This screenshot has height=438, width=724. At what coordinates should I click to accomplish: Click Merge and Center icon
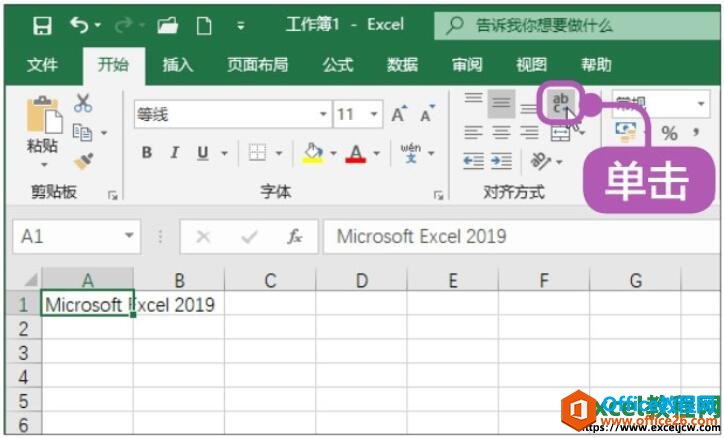coord(561,134)
